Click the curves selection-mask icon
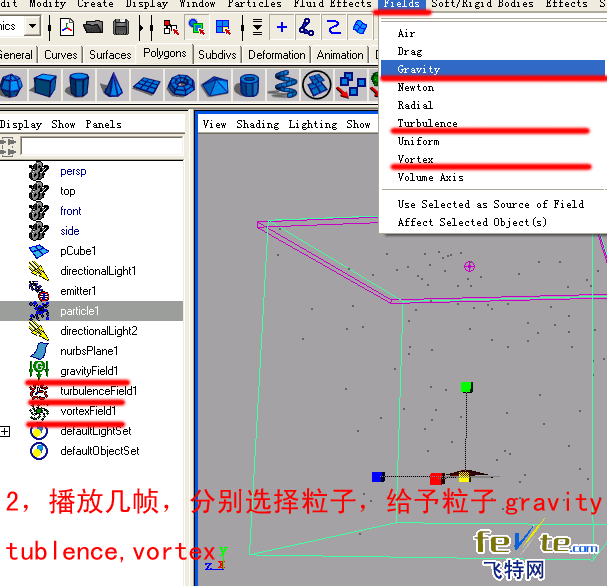 tap(333, 27)
